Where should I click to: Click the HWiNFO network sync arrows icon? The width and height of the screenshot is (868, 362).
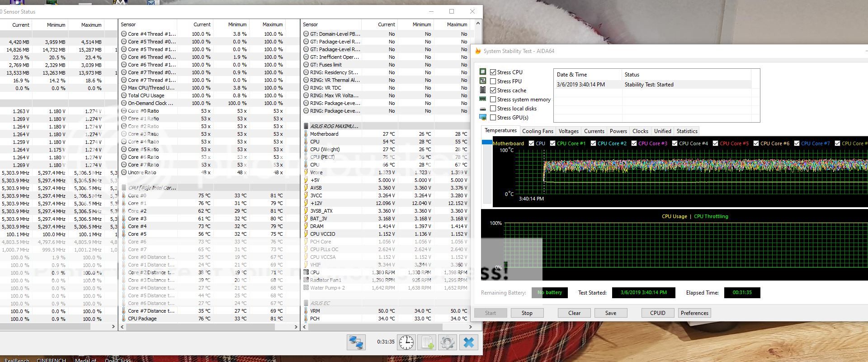(356, 342)
